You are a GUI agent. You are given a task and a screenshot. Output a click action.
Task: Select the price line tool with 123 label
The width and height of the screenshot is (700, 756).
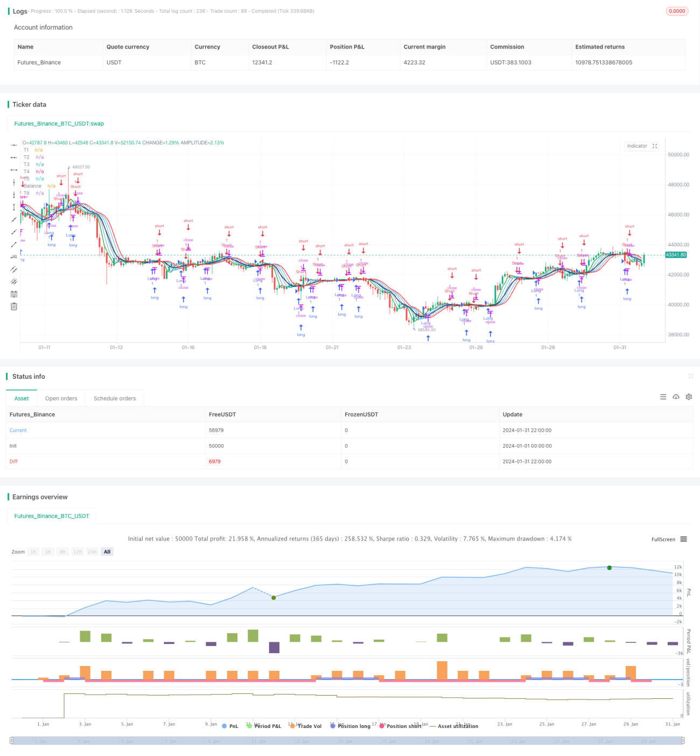[x=14, y=256]
